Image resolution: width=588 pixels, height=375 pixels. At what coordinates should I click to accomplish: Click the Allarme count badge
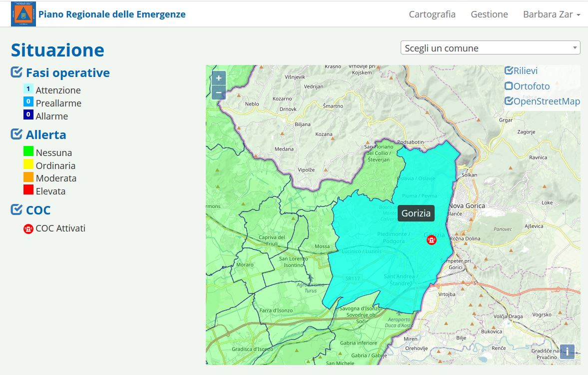(28, 115)
